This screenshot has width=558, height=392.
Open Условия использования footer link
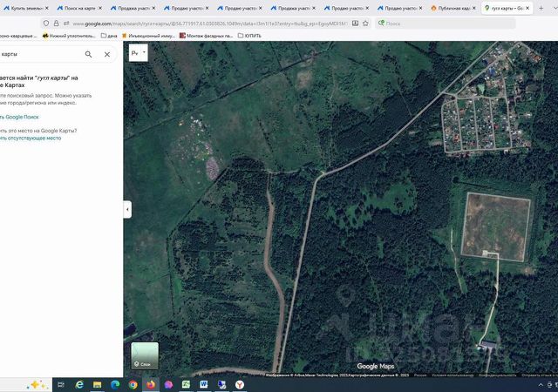click(x=453, y=375)
